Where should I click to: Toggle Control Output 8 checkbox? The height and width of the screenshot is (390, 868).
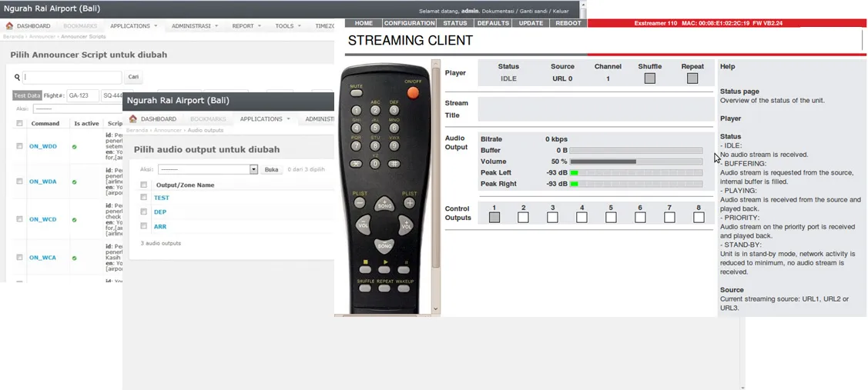coord(699,218)
